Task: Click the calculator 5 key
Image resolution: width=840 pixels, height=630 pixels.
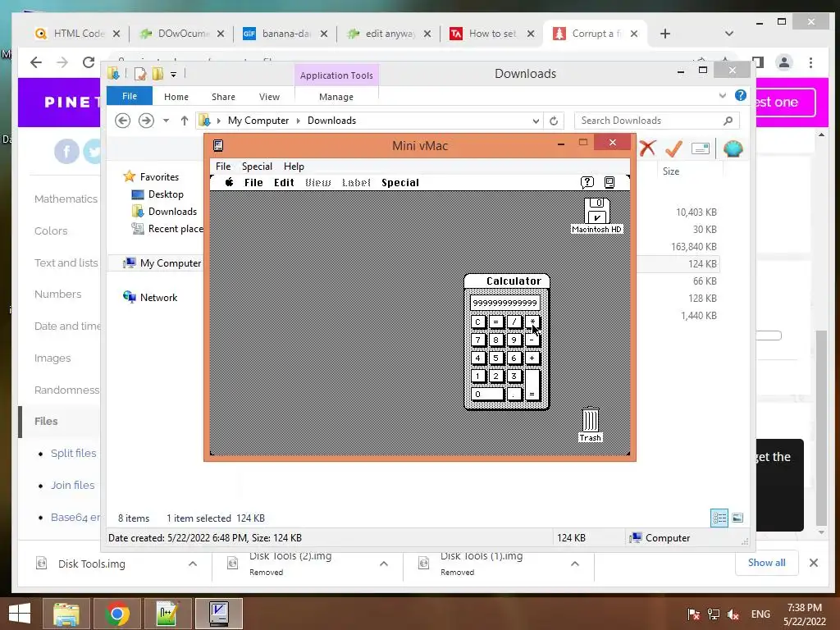Action: [x=496, y=358]
